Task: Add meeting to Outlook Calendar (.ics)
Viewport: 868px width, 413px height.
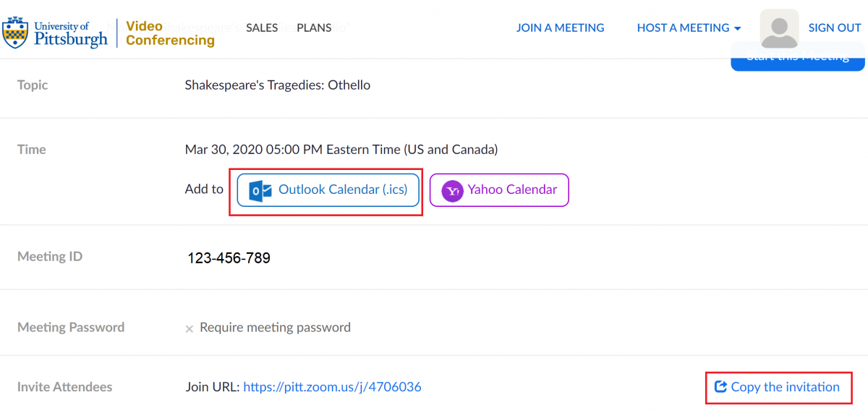Action: pyautogui.click(x=328, y=190)
